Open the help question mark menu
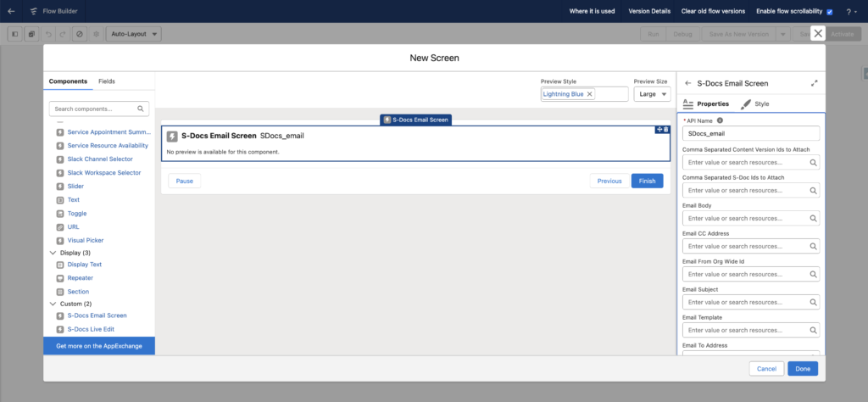The image size is (868, 402). coord(851,12)
